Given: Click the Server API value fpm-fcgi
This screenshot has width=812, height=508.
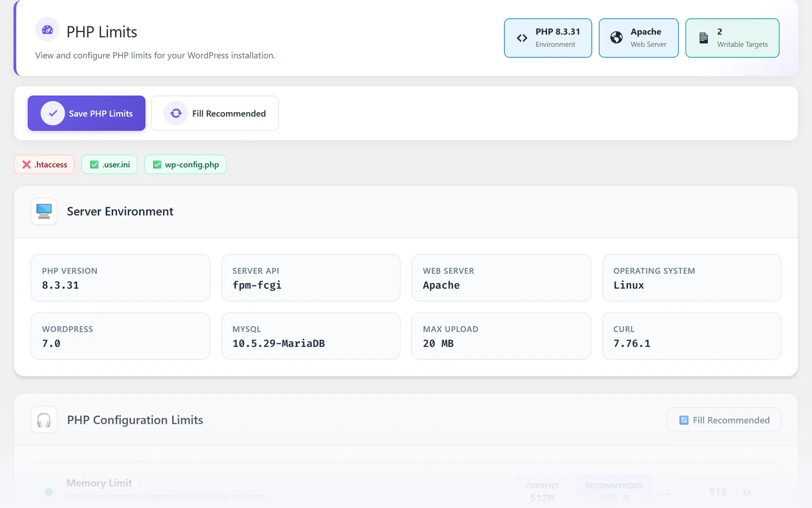Looking at the screenshot, I should coord(257,285).
